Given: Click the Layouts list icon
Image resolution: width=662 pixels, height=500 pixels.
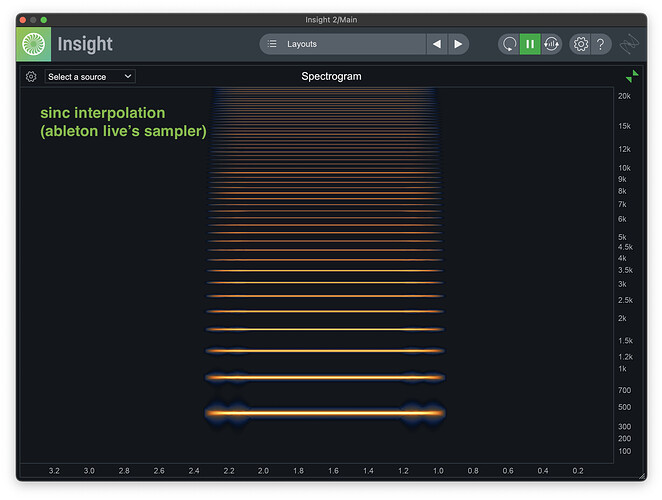Looking at the screenshot, I should pyautogui.click(x=273, y=44).
